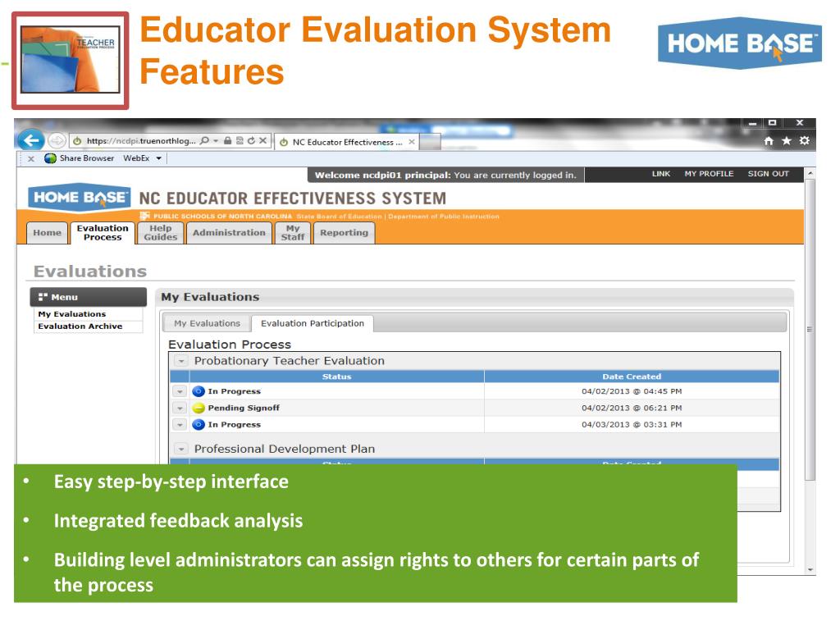Click the address bar search magnifier icon
The height and width of the screenshot is (630, 840).
(x=204, y=141)
